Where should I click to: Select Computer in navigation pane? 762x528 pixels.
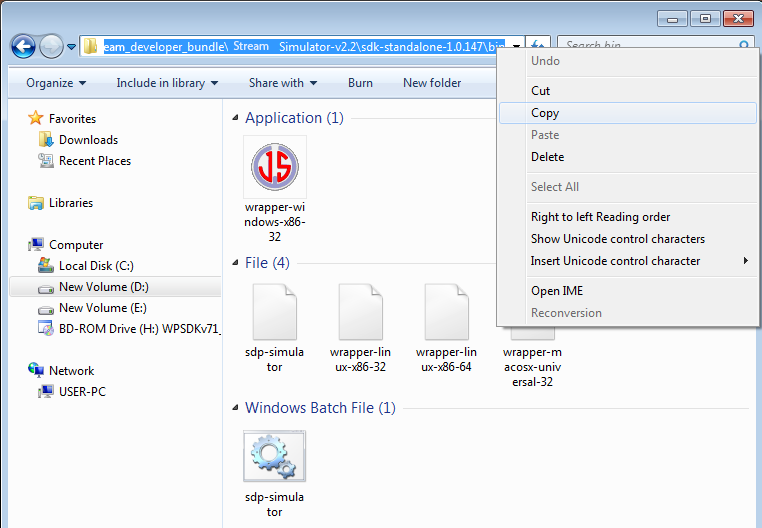[x=76, y=245]
